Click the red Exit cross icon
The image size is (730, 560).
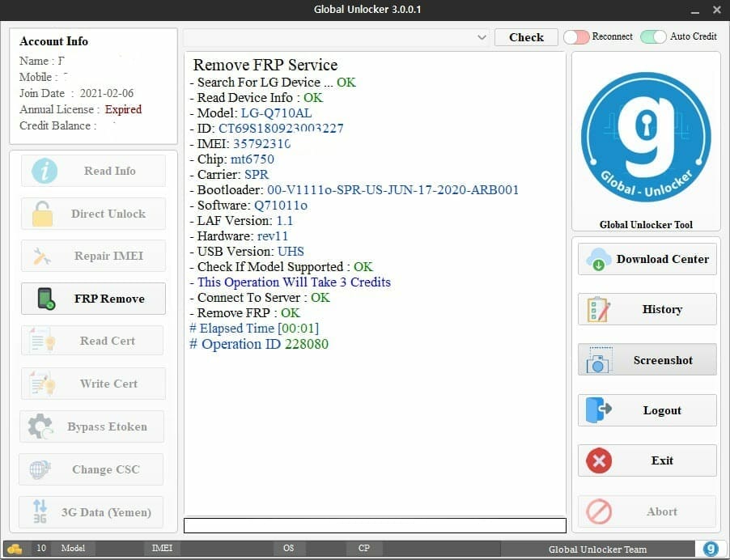tap(599, 460)
